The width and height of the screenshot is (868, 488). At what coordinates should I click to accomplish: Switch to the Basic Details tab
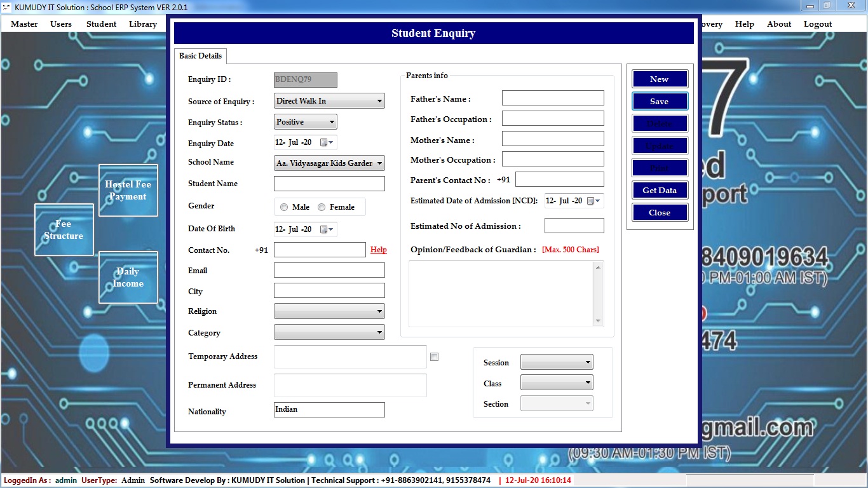point(200,56)
